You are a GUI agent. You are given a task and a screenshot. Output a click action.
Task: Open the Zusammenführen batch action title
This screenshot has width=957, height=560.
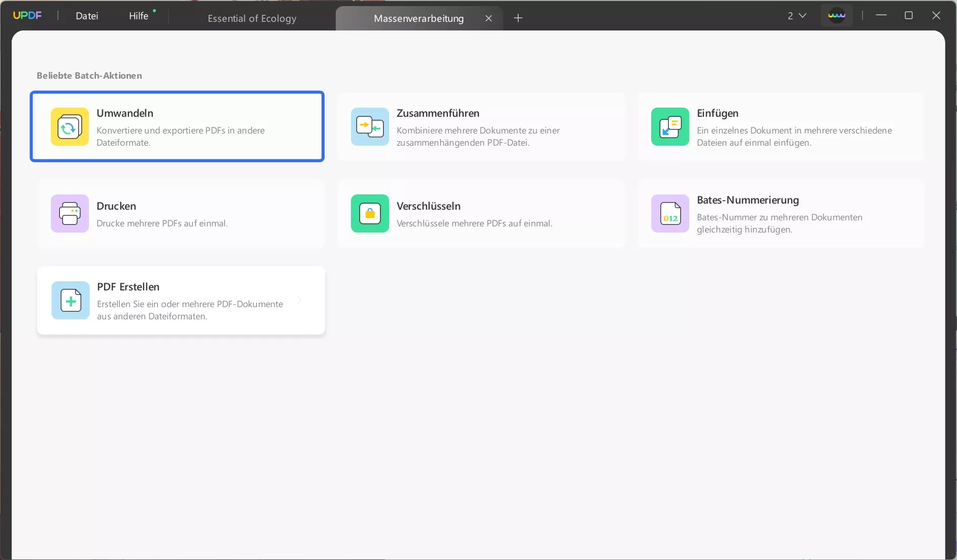(x=438, y=113)
